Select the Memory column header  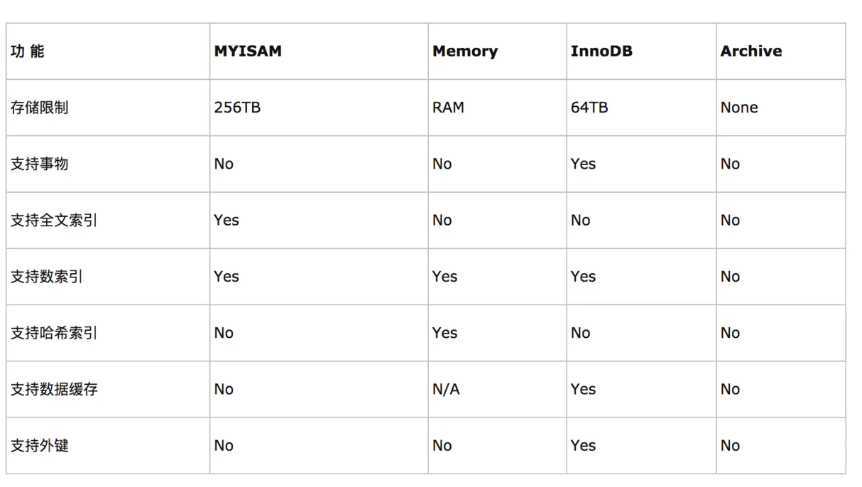(465, 51)
